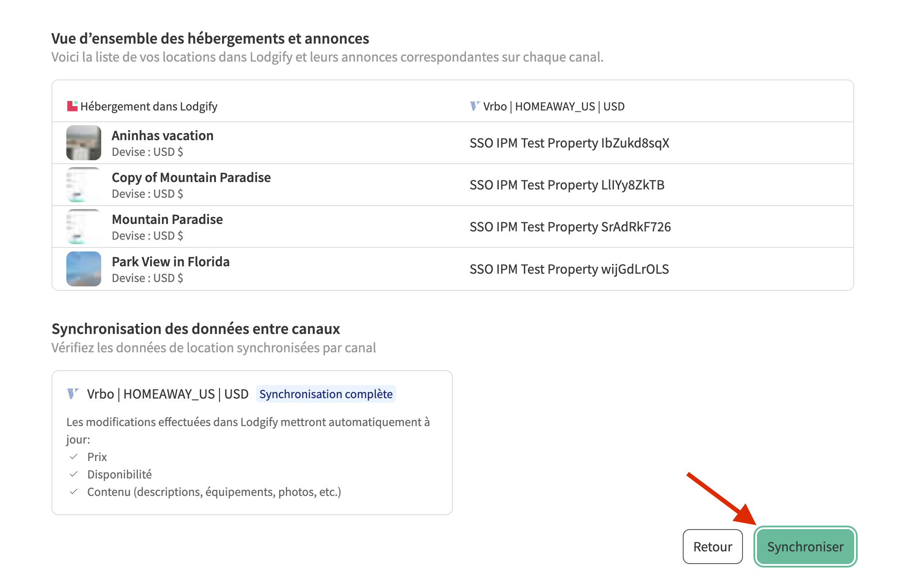924x578 pixels.
Task: Click the checkmark icon next to Contenu
Action: (74, 492)
